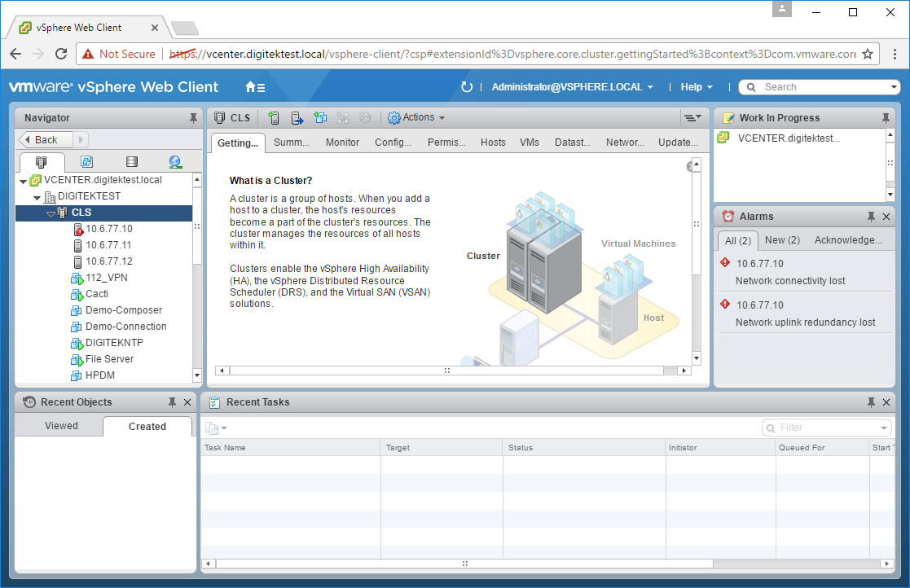Switch to the Permissions tab

coord(446,142)
